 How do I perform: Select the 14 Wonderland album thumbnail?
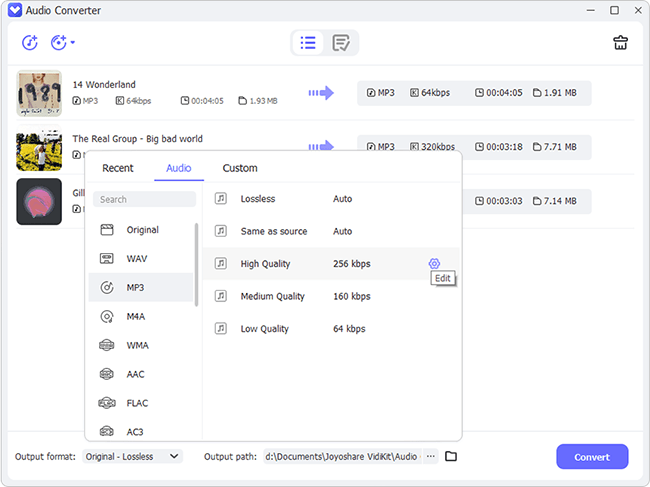(39, 93)
